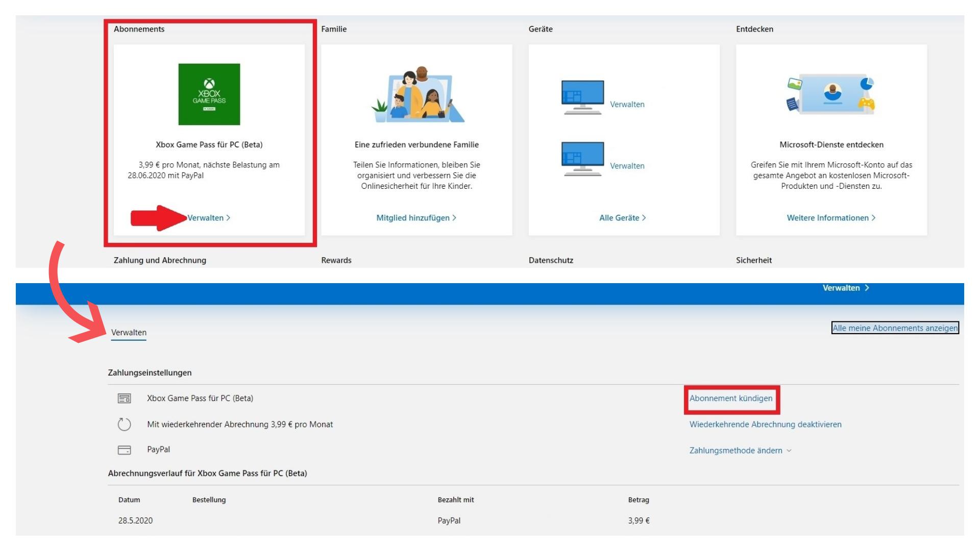Click 'Microsoft-Dienste entdecken' heading

(x=831, y=145)
